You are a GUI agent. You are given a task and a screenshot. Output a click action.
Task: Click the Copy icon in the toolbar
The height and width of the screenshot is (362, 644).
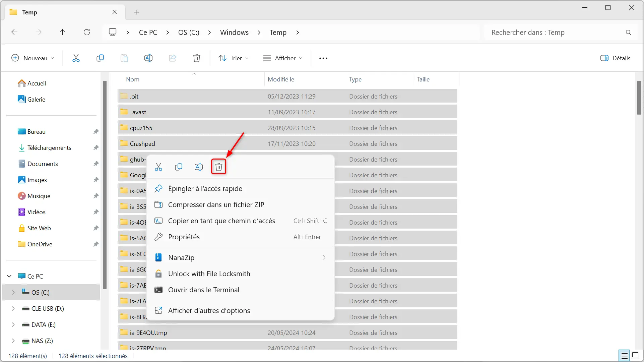point(100,58)
